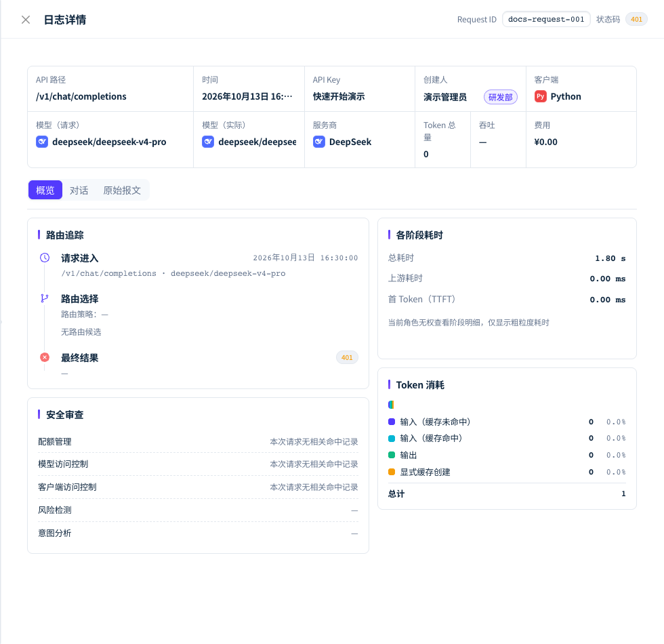The image size is (664, 644).
Task: Click the DeepSeek icon beside requested model
Action: [x=42, y=142]
